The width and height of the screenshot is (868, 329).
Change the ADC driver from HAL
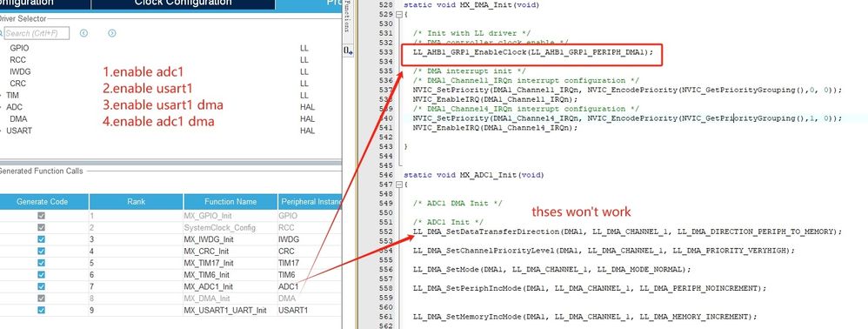tap(307, 107)
